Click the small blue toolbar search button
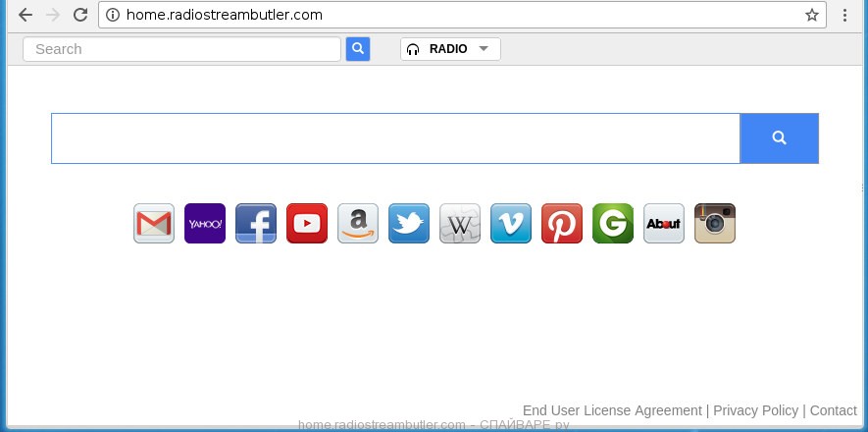Image resolution: width=868 pixels, height=432 pixels. point(358,49)
